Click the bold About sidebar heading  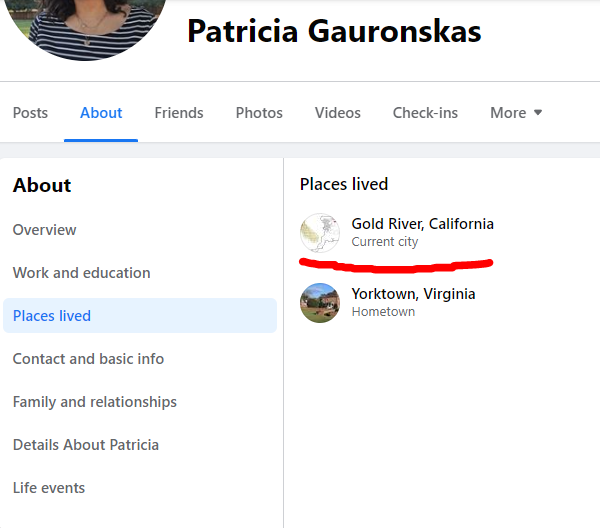[x=42, y=185]
